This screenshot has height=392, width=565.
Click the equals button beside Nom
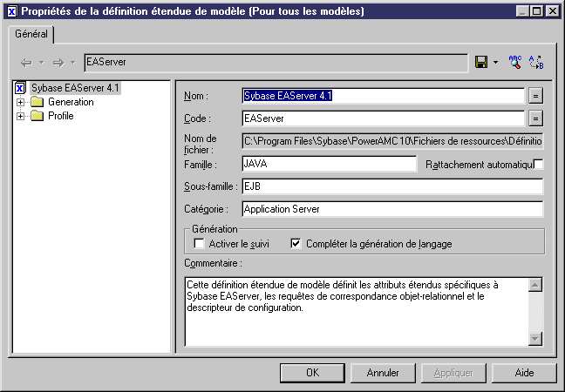(536, 96)
